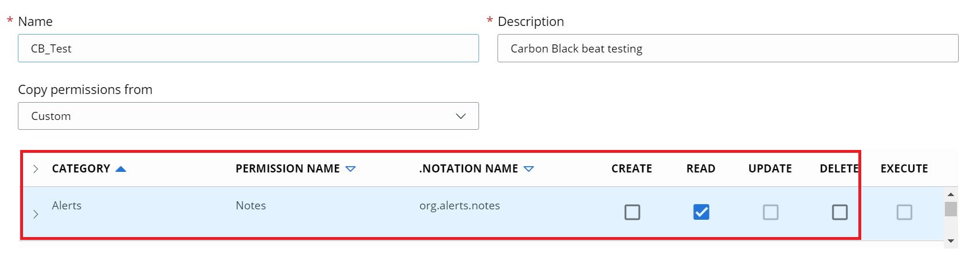This screenshot has height=263, width=980.
Task: Open .Notation Name column filter icon
Action: pos(529,169)
